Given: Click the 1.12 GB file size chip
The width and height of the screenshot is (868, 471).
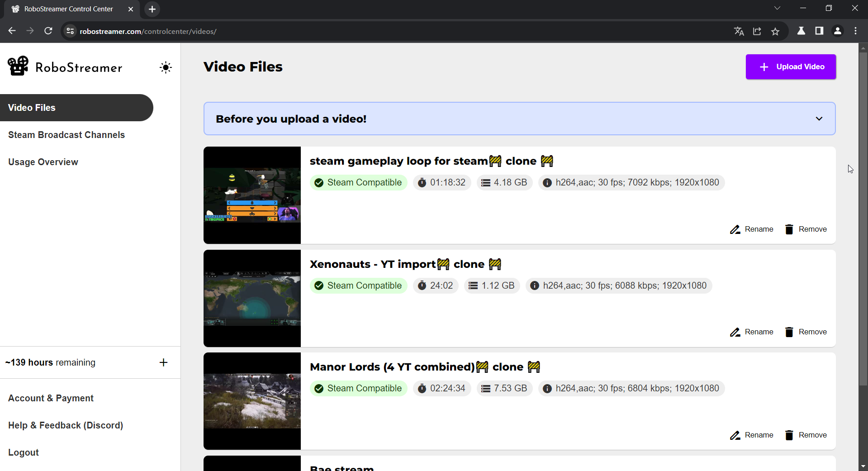Looking at the screenshot, I should (492, 285).
